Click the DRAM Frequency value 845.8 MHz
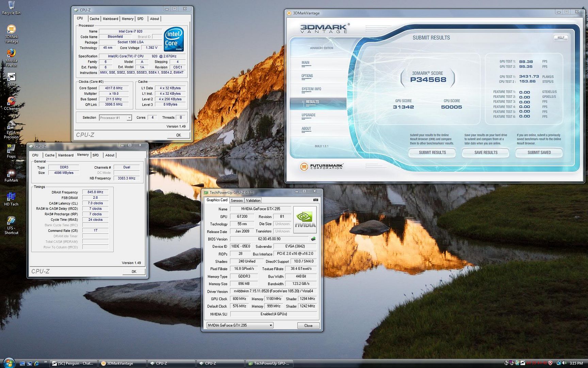 (95, 192)
